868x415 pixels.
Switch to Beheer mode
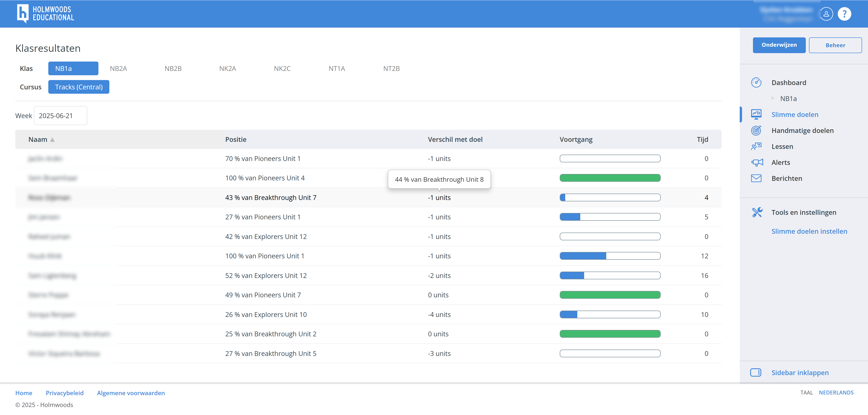point(835,45)
